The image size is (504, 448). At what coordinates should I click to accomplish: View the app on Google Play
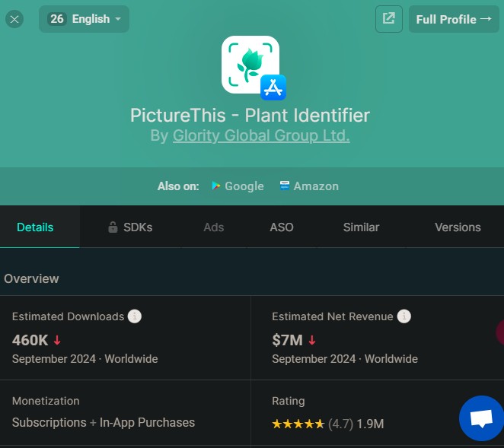point(237,186)
